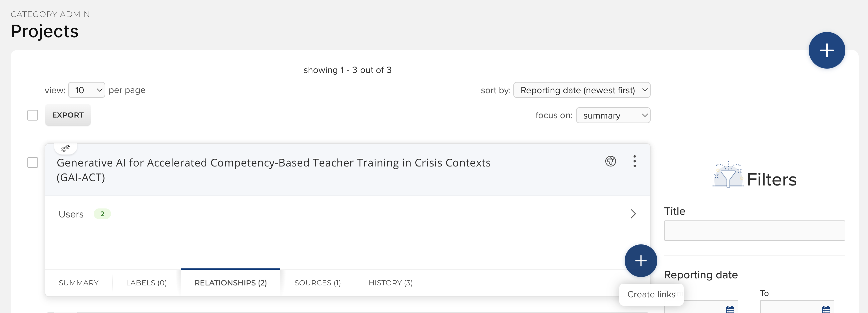Image resolution: width=868 pixels, height=313 pixels.
Task: Open the From date calendar picker
Action: point(730,309)
